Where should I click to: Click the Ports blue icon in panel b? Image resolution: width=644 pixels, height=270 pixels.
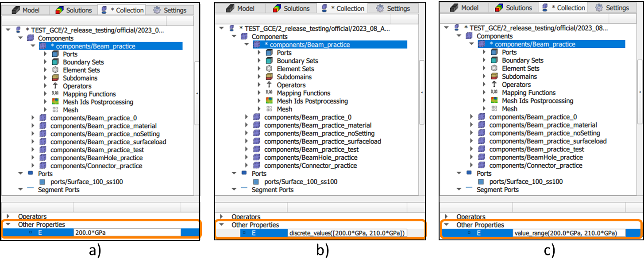(x=244, y=174)
